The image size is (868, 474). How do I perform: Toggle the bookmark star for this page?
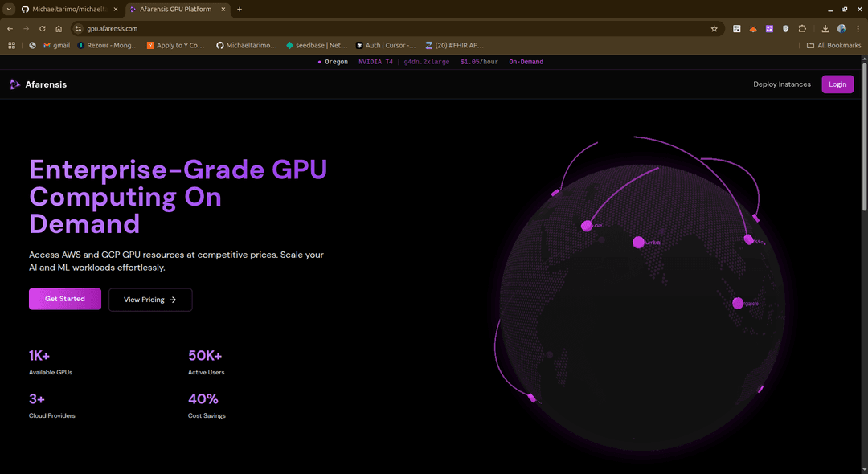[714, 28]
